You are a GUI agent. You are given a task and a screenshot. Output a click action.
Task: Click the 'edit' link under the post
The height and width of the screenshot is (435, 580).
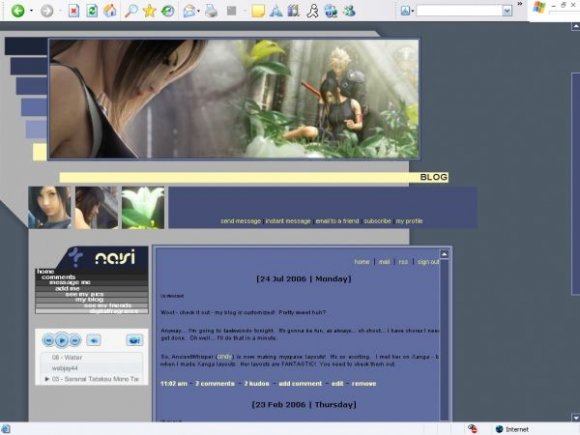click(337, 384)
